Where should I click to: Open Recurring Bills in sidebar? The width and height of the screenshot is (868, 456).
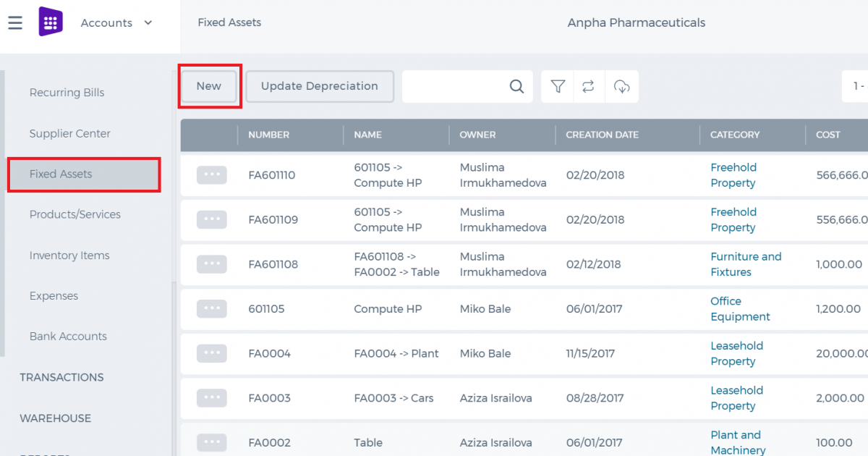coord(67,93)
